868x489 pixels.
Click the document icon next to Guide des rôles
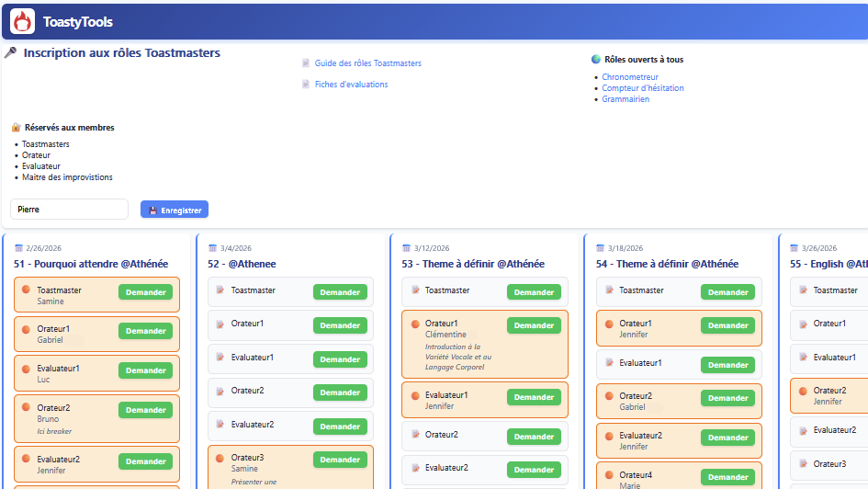tap(306, 63)
